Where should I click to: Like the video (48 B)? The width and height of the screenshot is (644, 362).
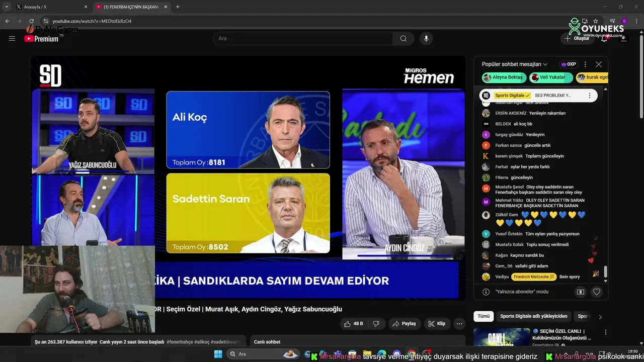[x=354, y=324]
